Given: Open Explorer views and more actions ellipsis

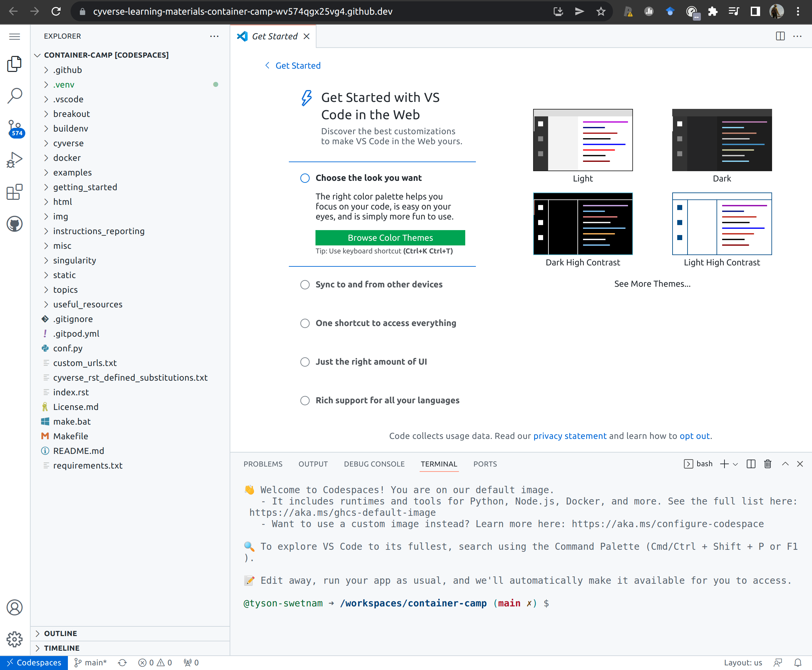Looking at the screenshot, I should coord(214,36).
